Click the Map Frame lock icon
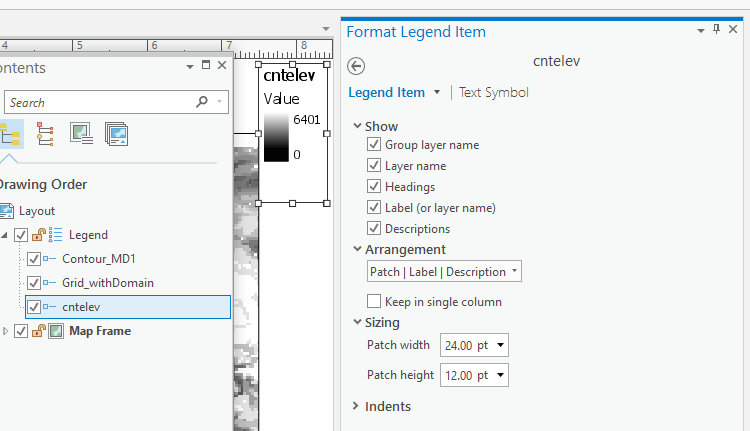This screenshot has height=431, width=750. point(37,331)
